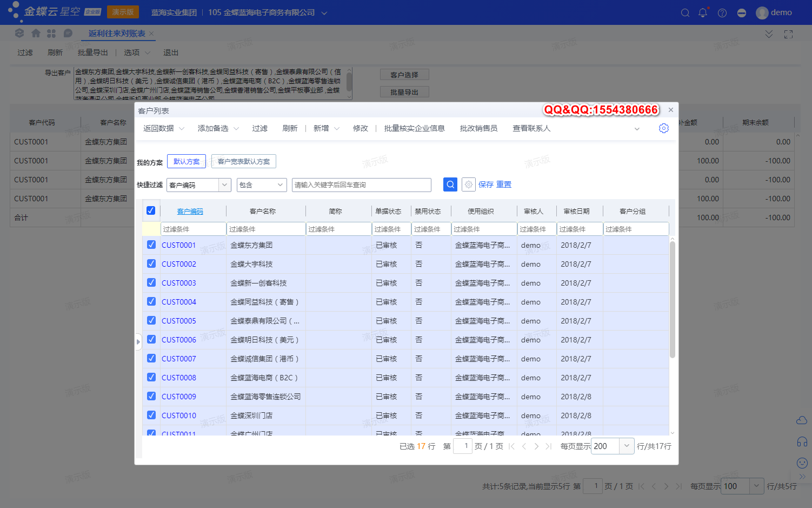
Task: Uncheck the CUST0005 row checkbox
Action: 151,320
